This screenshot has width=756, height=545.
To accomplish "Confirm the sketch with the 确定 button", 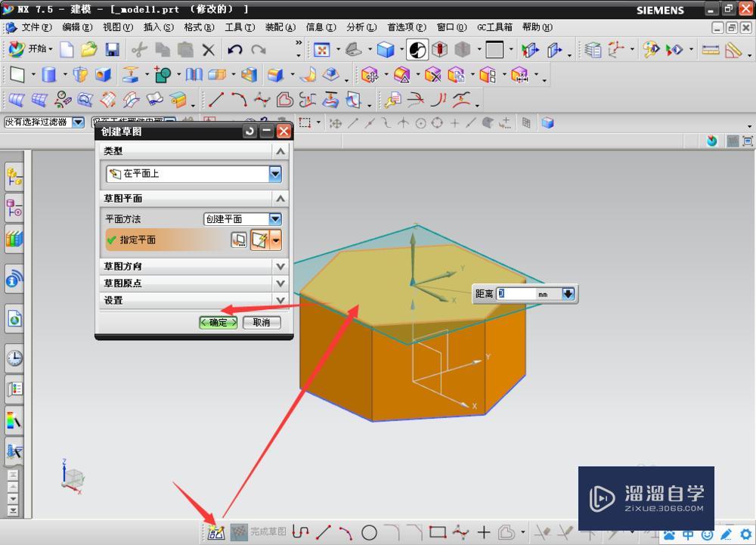I will click(x=218, y=322).
